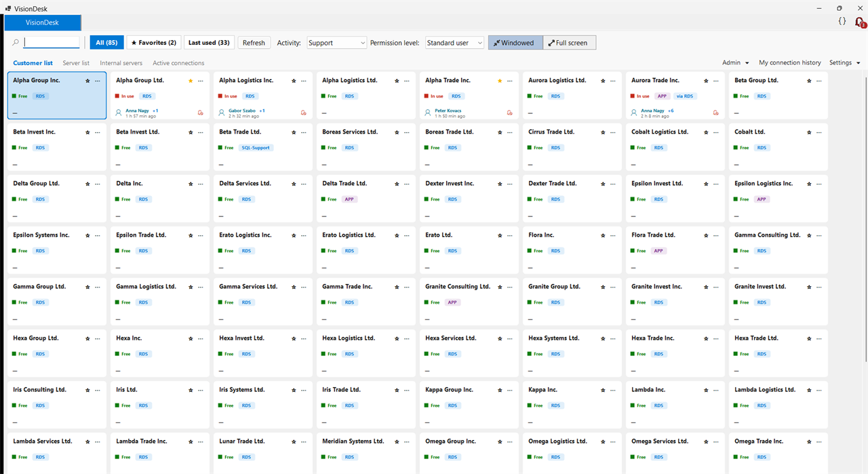Unfavorite Alpha Group Ltd. gold star
Image resolution: width=868 pixels, height=474 pixels.
click(191, 81)
